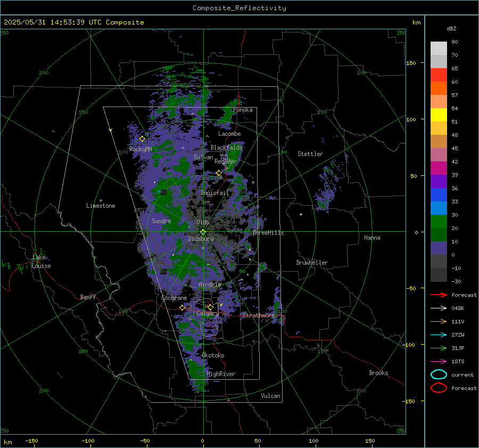Click the Composite_Reflectivity title text
Image resolution: width=479 pixels, height=448 pixels.
click(239, 8)
